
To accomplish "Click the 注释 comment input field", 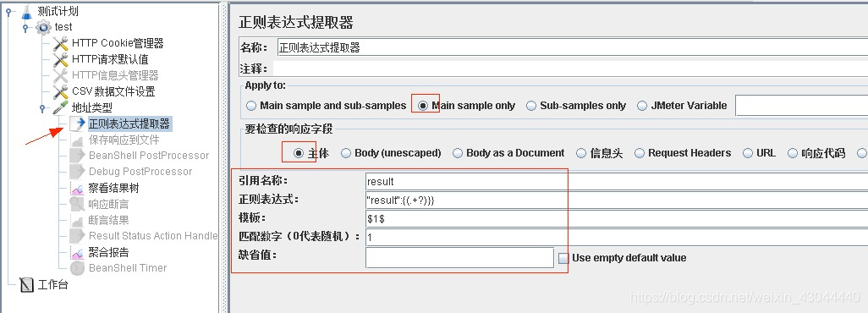I will 570,69.
